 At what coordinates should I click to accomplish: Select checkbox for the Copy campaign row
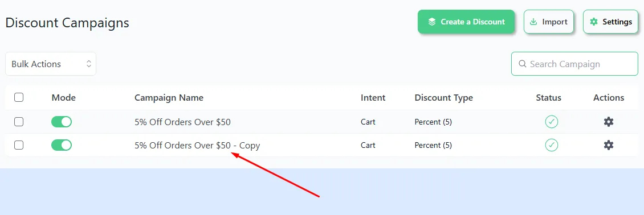[19, 145]
